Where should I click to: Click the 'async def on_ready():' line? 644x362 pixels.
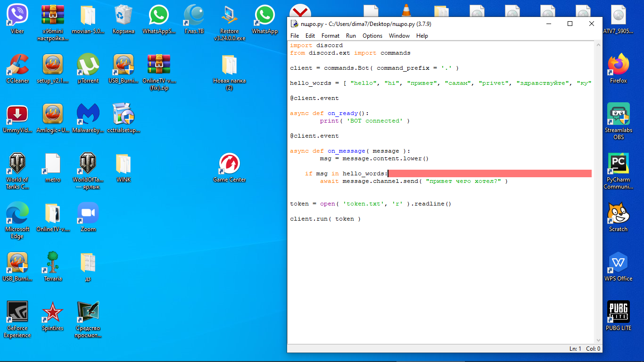[x=330, y=113]
